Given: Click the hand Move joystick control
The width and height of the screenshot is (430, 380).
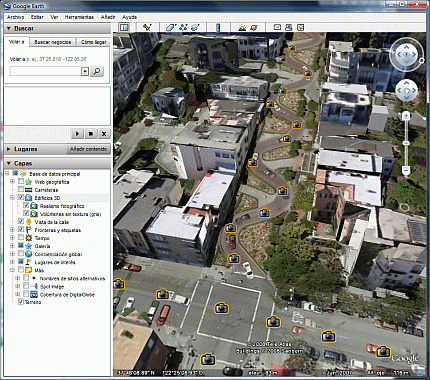Looking at the screenshot, I should 406,90.
